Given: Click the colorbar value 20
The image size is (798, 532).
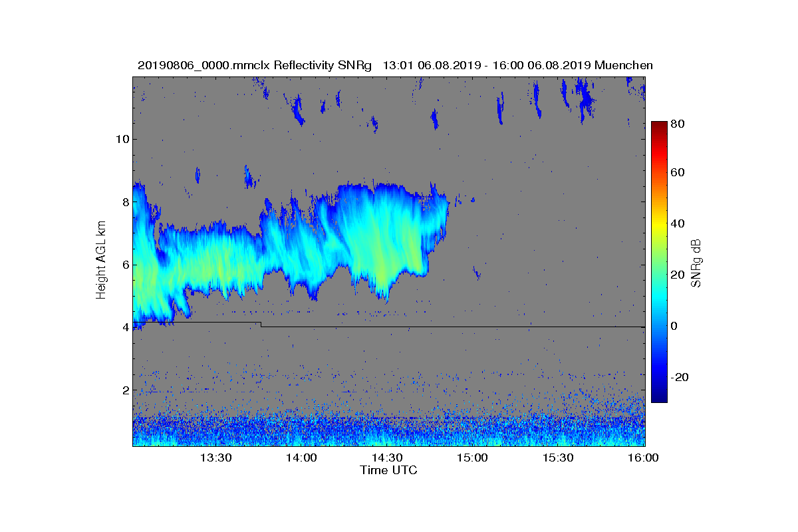Looking at the screenshot, I should [x=678, y=275].
